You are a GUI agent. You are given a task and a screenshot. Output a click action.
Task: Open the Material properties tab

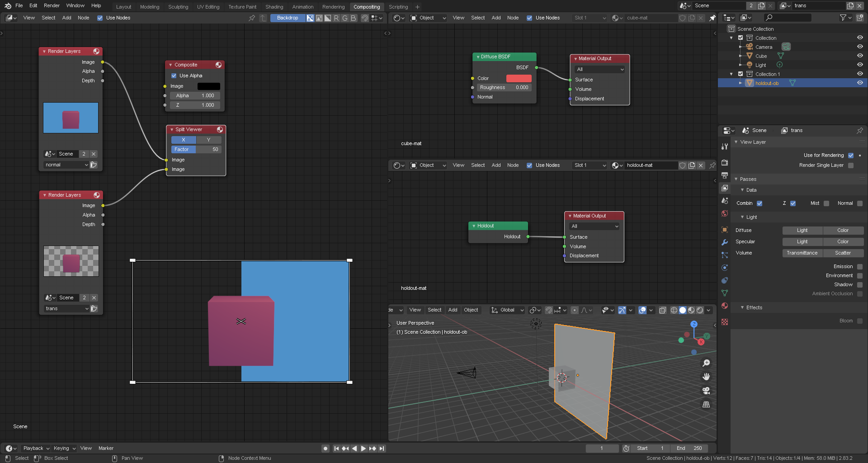coord(725,306)
